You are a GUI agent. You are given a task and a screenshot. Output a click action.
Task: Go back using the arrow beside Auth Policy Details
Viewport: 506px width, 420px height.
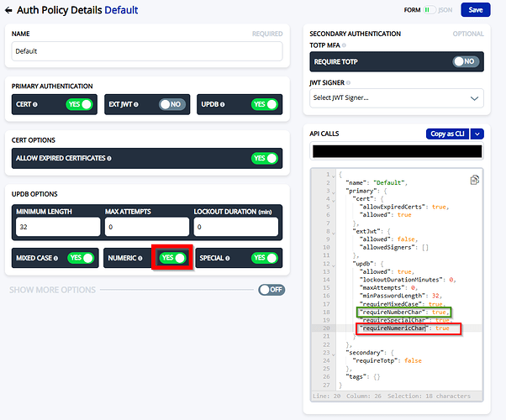pos(8,10)
